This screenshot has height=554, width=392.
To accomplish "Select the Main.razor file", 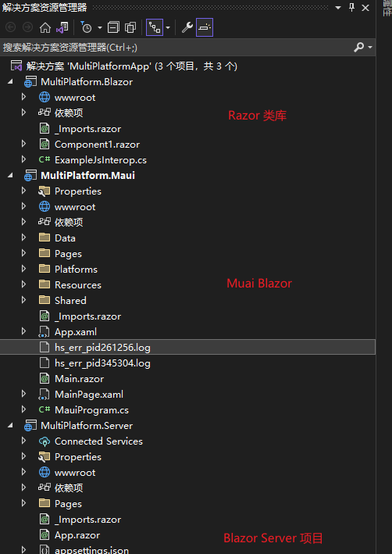I will point(79,379).
